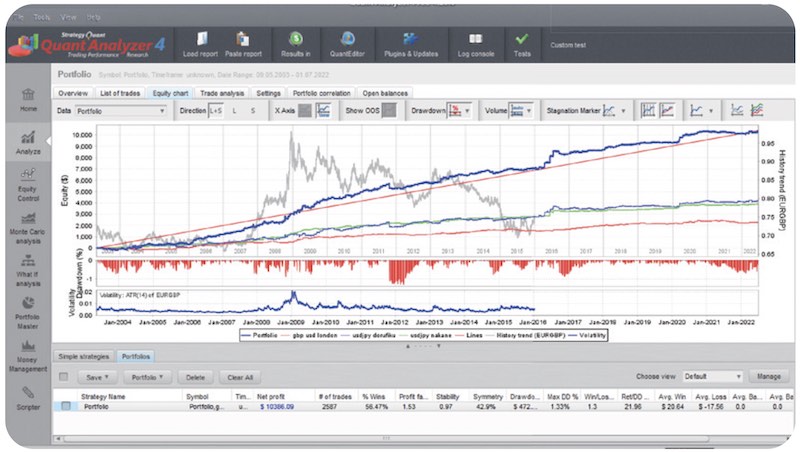Viewport: 800px width, 452px height.
Task: Click the Manage button
Action: tap(766, 377)
